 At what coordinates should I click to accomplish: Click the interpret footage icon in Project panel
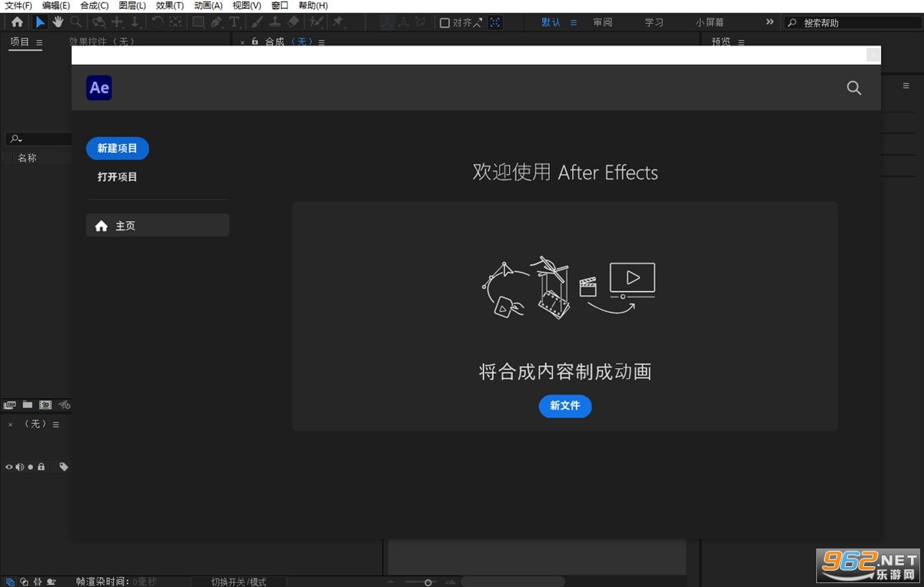(10, 404)
